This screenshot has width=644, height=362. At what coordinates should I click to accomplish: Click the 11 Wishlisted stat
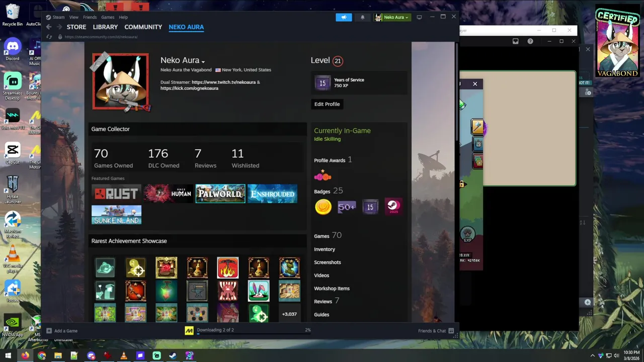coord(246,158)
